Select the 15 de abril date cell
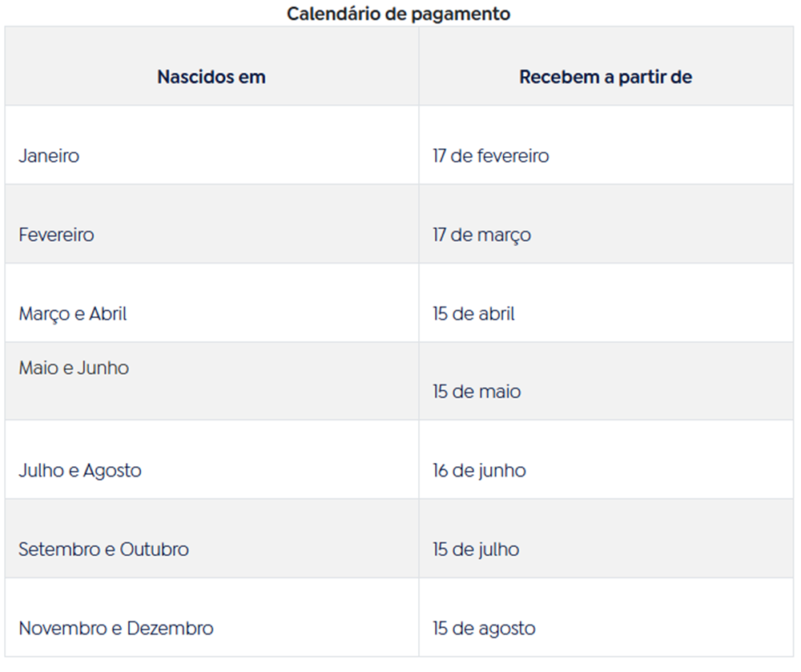801x672 pixels. [x=473, y=313]
